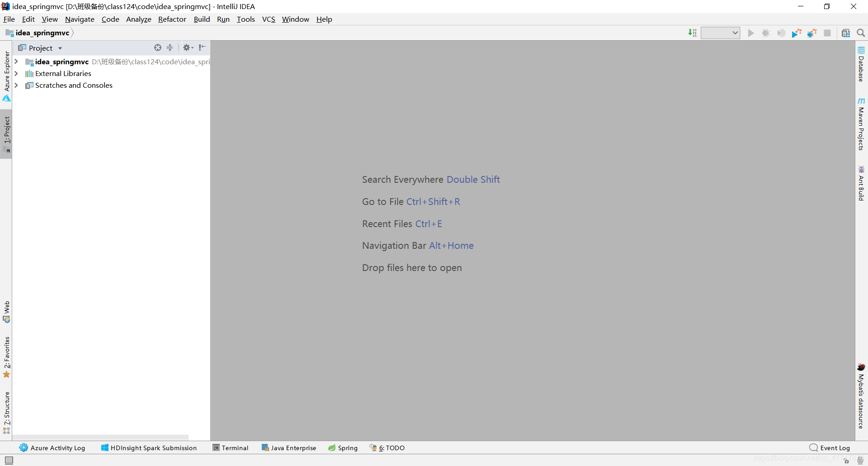
Task: Click the Stop square icon
Action: click(x=827, y=33)
